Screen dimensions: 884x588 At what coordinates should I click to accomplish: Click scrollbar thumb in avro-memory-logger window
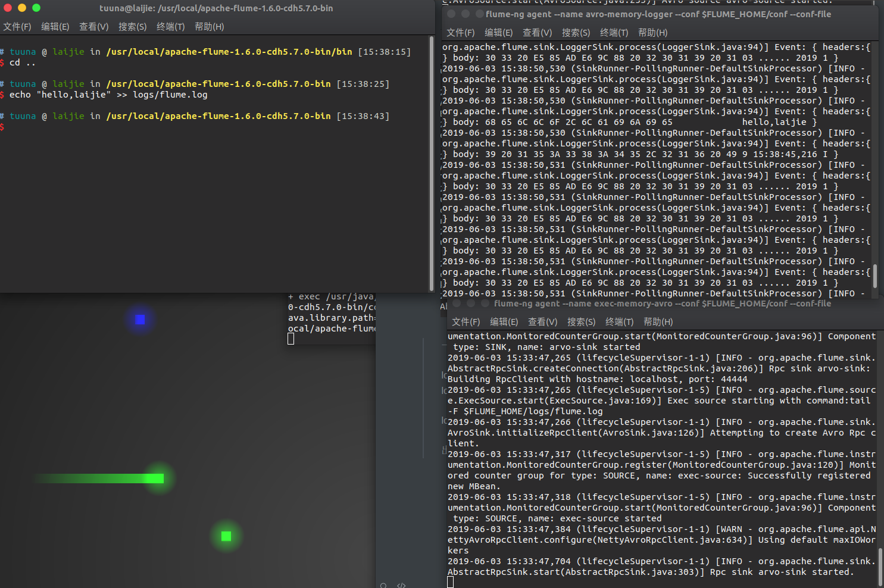[x=874, y=277]
